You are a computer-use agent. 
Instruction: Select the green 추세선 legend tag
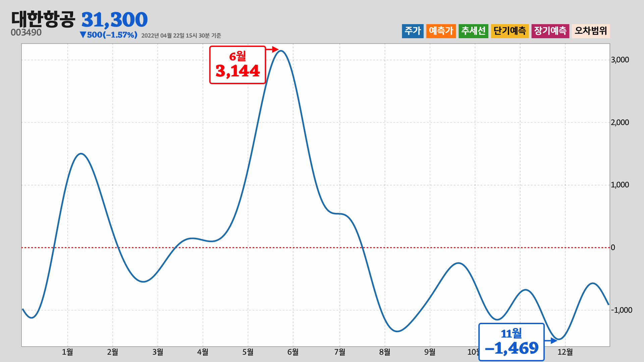(x=473, y=31)
